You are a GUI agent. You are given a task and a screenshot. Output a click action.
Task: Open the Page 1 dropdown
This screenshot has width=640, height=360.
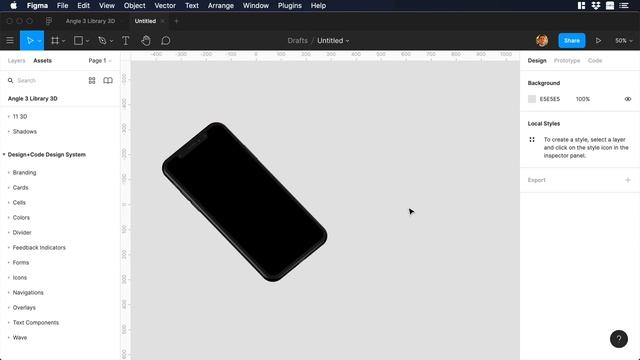100,60
